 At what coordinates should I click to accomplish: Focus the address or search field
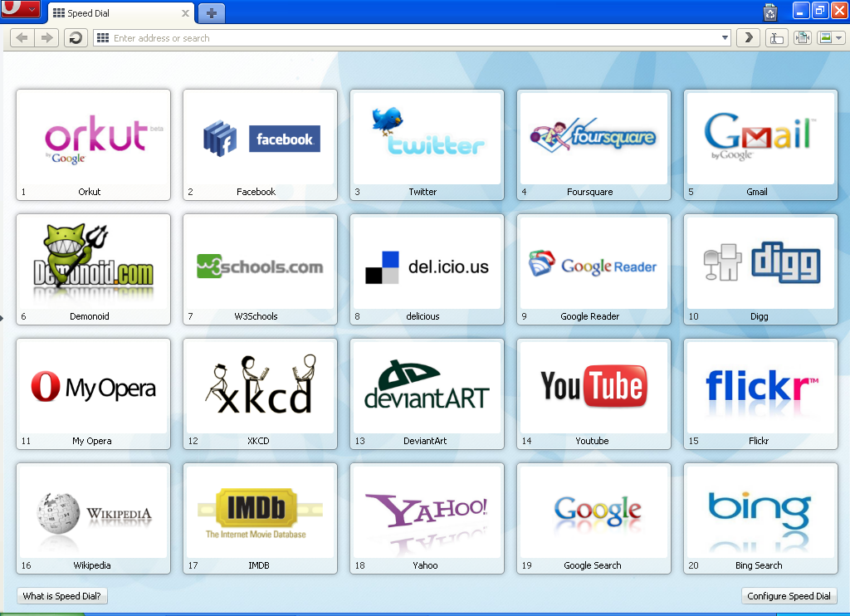click(x=412, y=38)
